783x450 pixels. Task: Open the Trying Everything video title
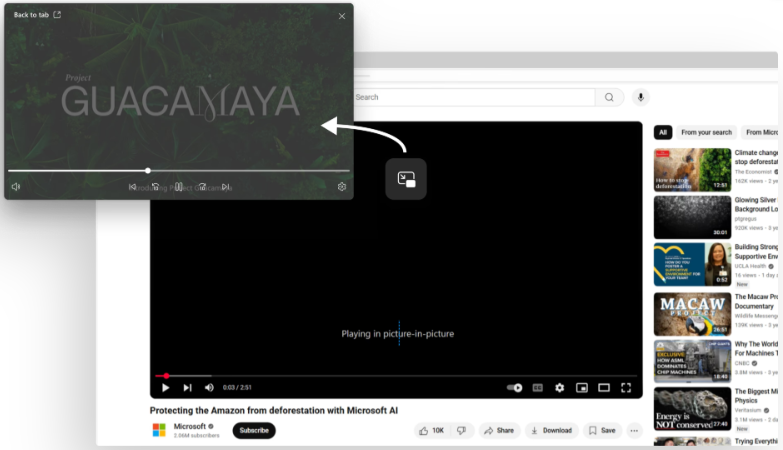pyautogui.click(x=756, y=441)
